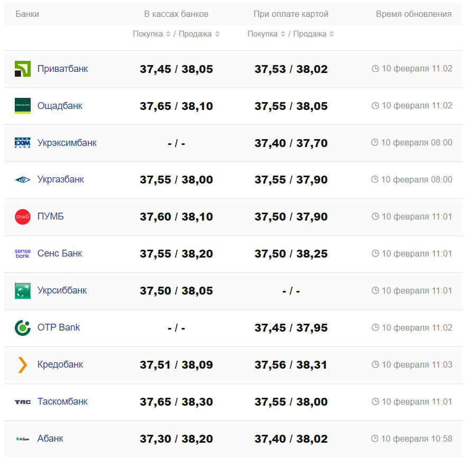This screenshot has width=476, height=457.
Task: Click the Ощадбанк green logo icon
Action: (23, 106)
